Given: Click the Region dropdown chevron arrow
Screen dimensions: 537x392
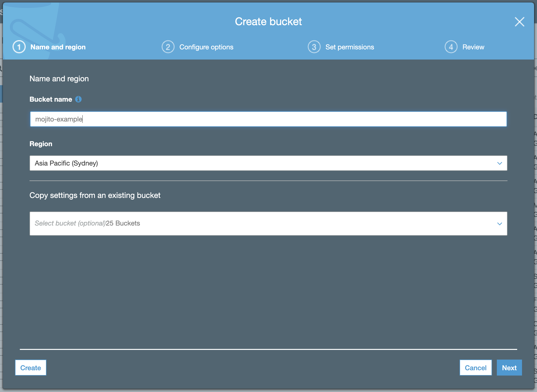Looking at the screenshot, I should [x=500, y=163].
